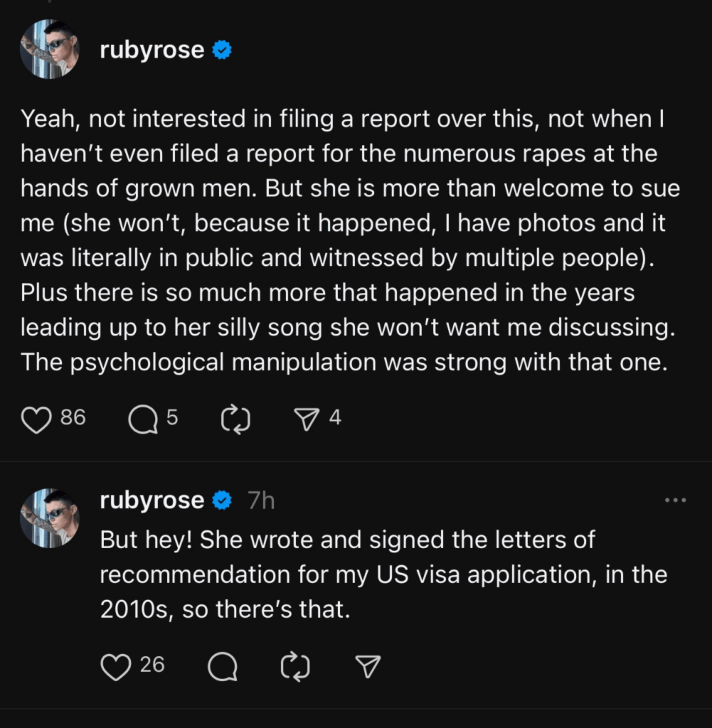The image size is (712, 728).
Task: Open replies on the first post
Action: (142, 419)
